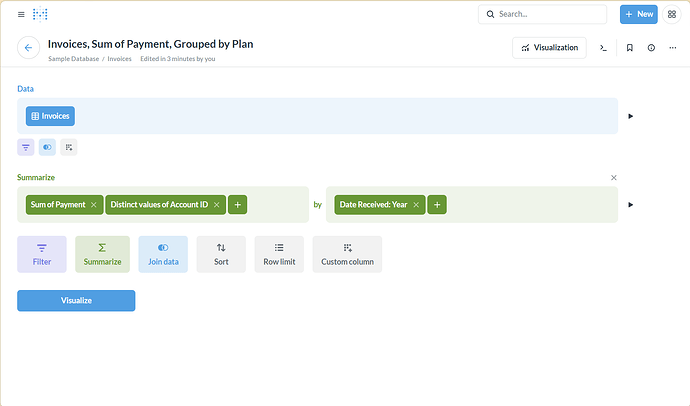Click the Visualize button
The width and height of the screenshot is (690, 406).
coord(76,300)
